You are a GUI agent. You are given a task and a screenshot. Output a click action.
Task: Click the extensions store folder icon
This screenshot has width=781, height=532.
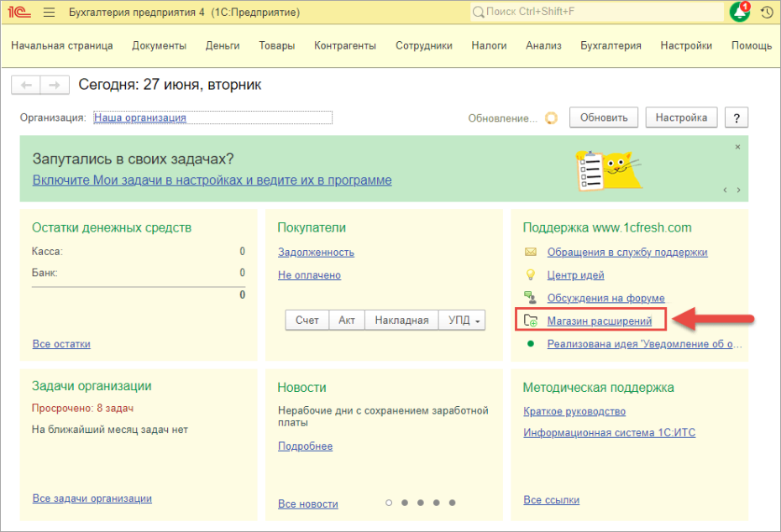pos(531,321)
